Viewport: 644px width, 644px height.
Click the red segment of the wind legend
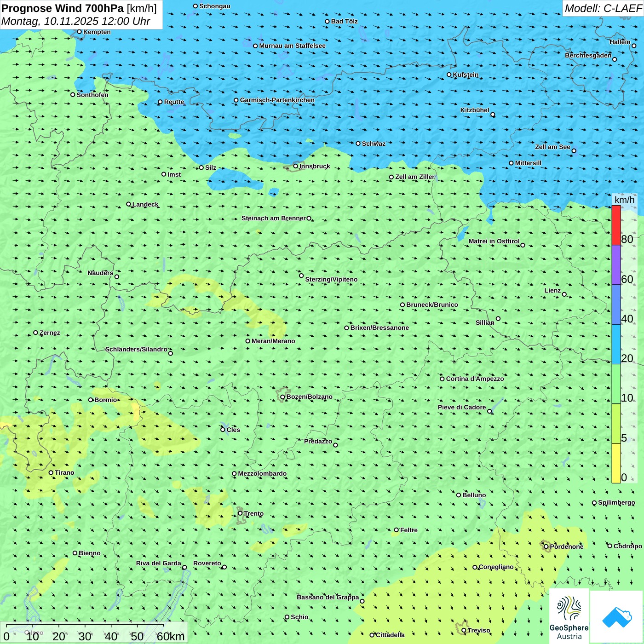tap(616, 225)
